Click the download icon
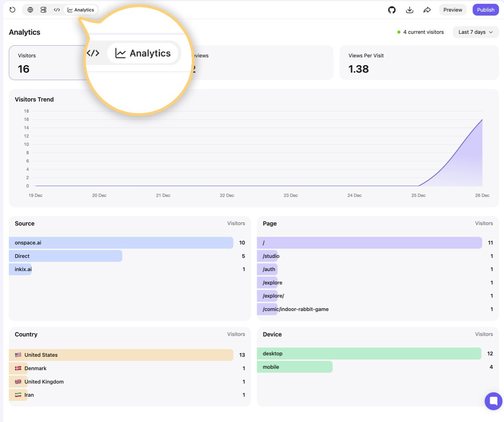The image size is (504, 422). (x=409, y=10)
